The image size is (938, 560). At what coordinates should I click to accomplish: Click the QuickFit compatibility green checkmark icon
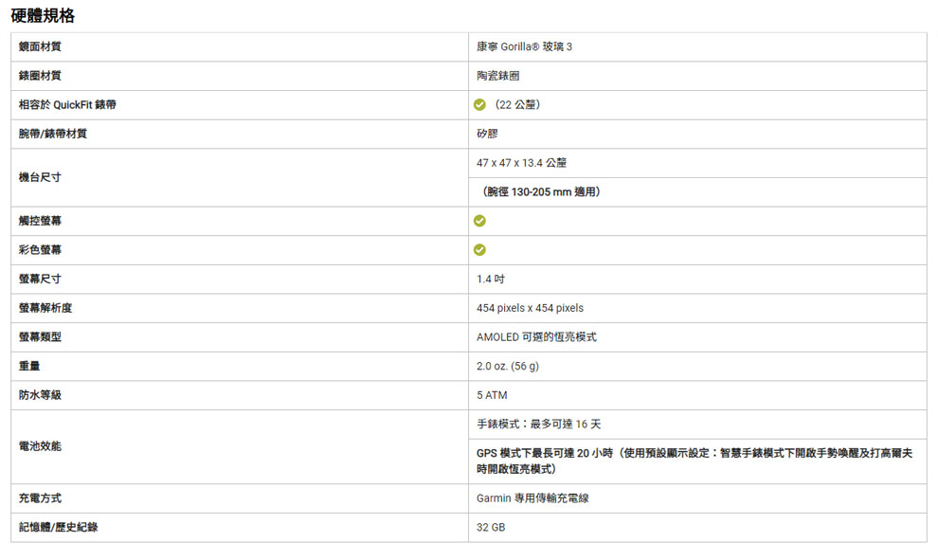[479, 104]
